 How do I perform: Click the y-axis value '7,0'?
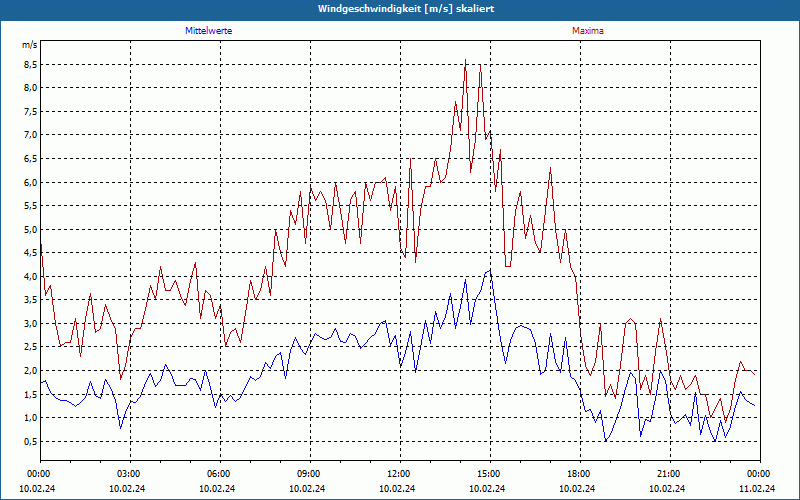coord(31,135)
